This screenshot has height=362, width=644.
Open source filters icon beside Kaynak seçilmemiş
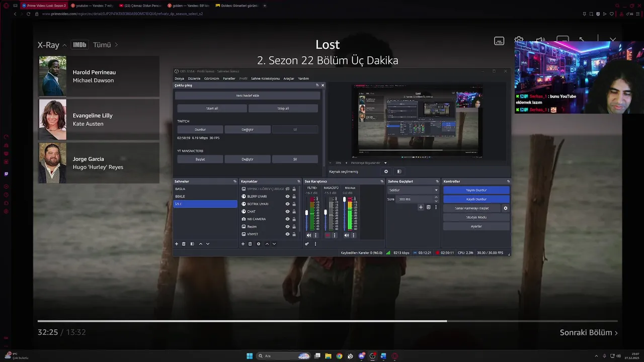pos(399,171)
